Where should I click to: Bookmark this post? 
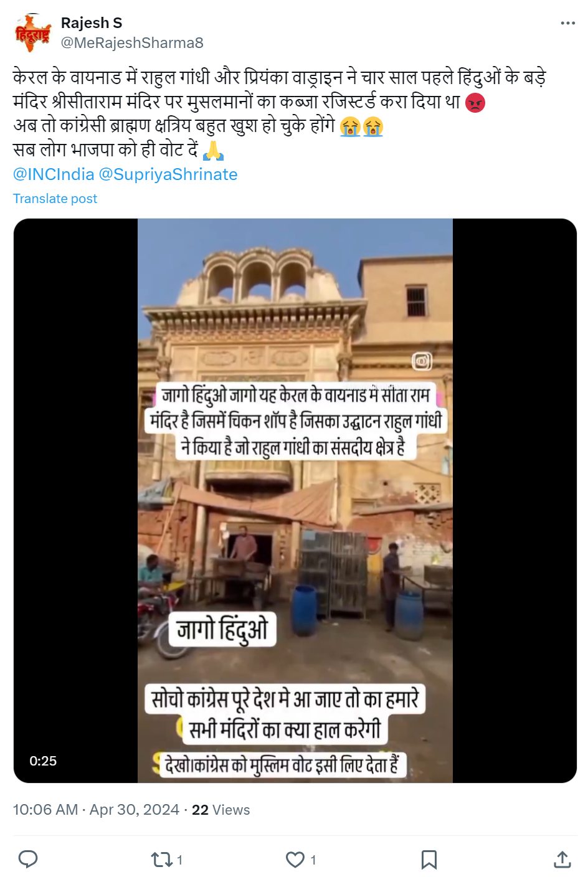429,860
